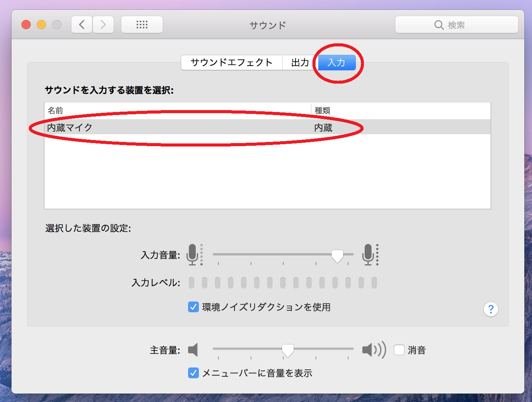This screenshot has width=532, height=402.
Task: Click the 名前 column header
Action: 178,110
